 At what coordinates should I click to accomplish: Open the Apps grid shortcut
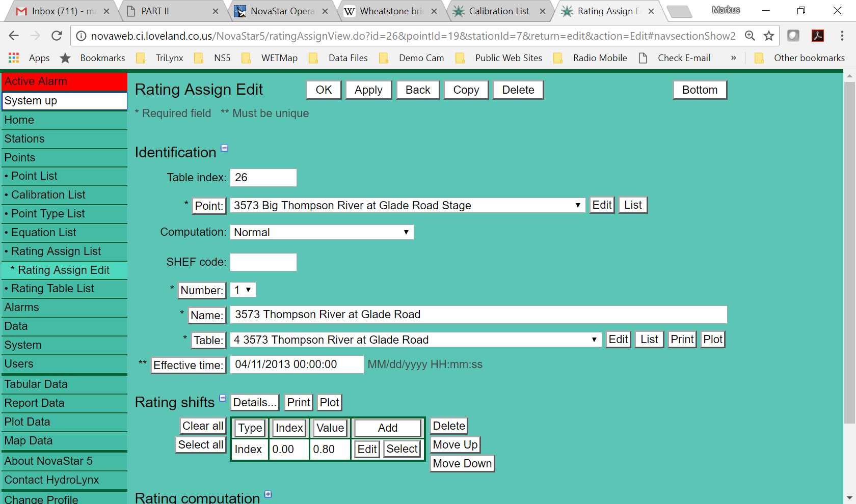[14, 58]
